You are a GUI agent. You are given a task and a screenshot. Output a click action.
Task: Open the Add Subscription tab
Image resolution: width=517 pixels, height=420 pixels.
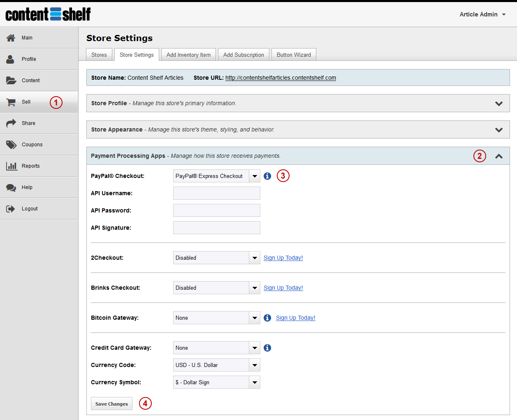coord(243,55)
